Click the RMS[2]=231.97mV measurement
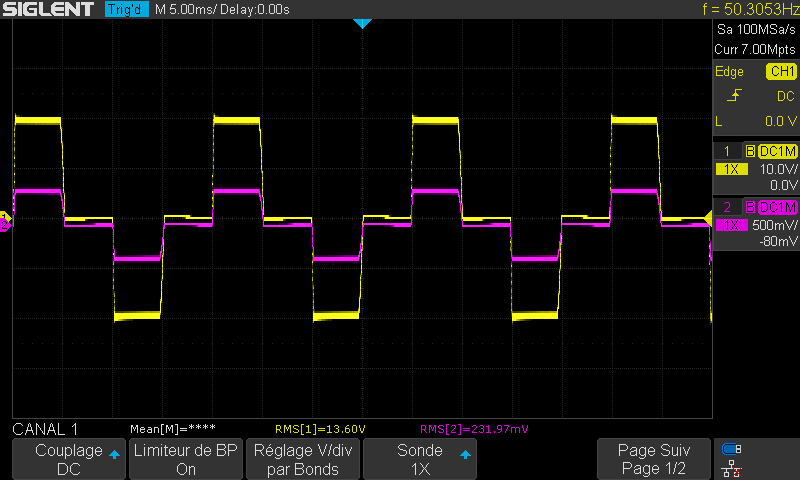This screenshot has width=800, height=480. click(474, 429)
